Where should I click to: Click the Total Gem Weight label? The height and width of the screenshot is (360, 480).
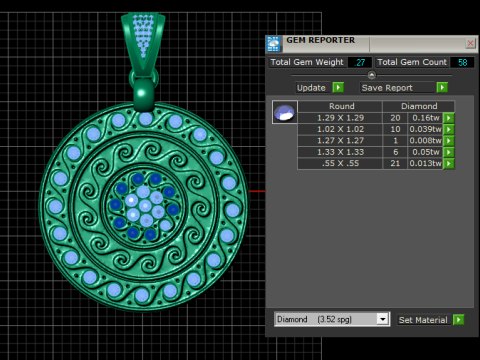click(x=307, y=62)
